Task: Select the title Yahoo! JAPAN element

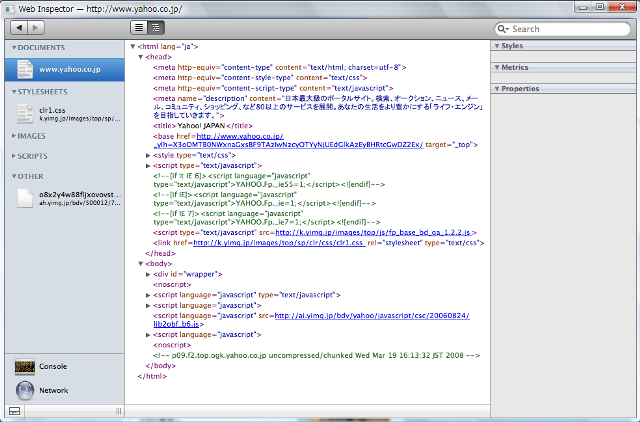Action: point(203,126)
